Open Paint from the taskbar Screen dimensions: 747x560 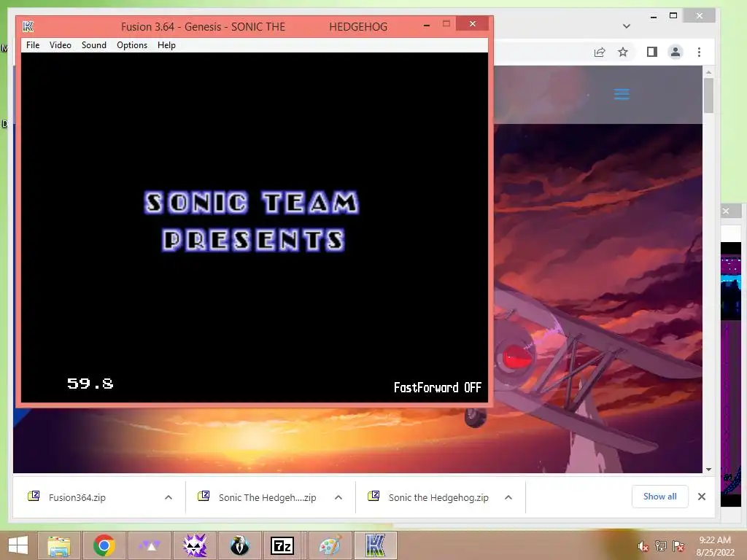point(330,545)
